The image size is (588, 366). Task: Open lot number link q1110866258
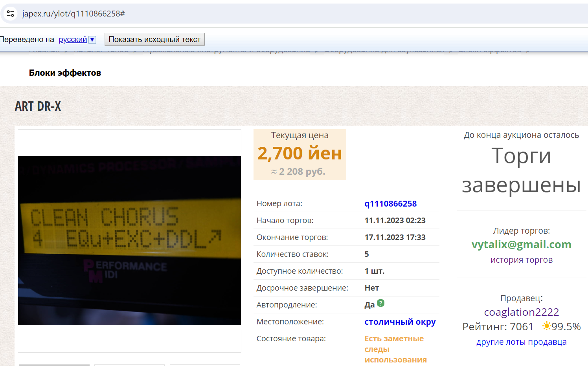coord(390,203)
